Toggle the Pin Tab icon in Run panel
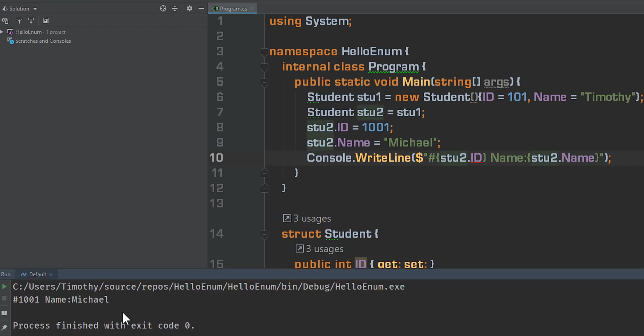This screenshot has width=644, height=336. click(4, 327)
